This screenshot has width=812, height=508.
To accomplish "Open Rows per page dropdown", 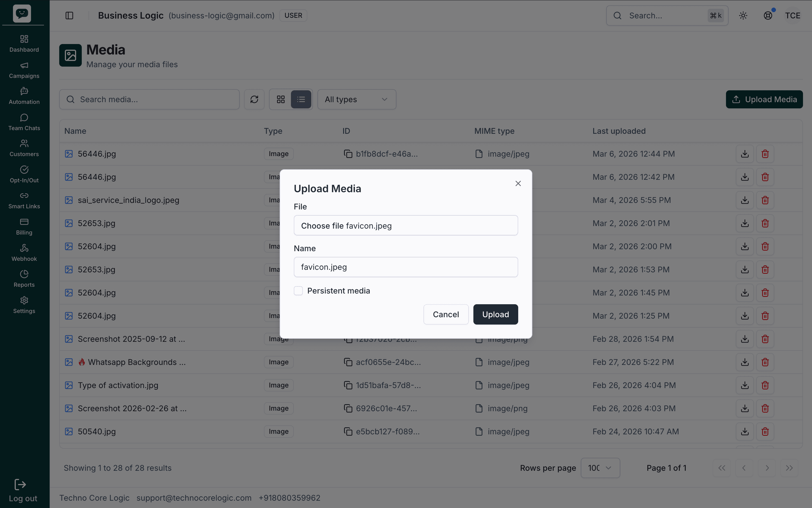I will 600,468.
